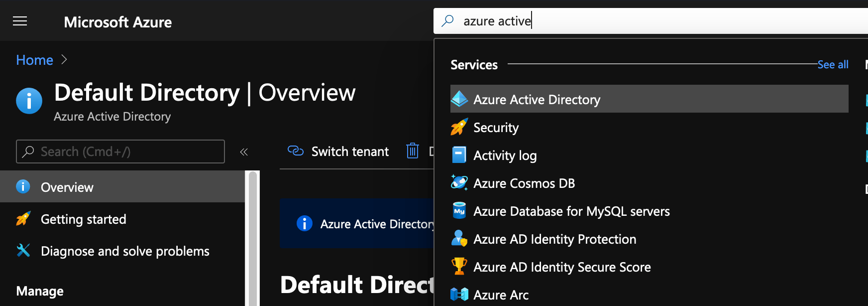868x306 pixels.
Task: Click the 'Azure Active Directory' subtitle text
Action: 112,117
